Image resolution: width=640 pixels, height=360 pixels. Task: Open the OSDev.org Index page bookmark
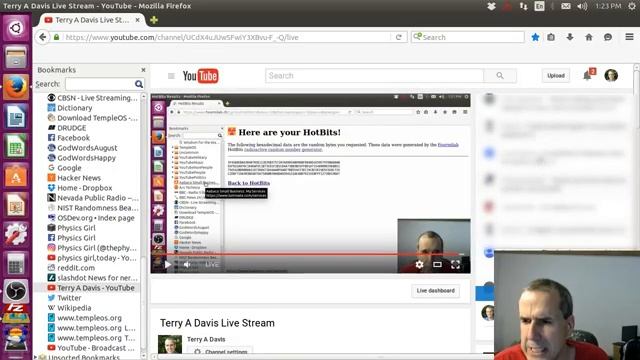[91, 218]
